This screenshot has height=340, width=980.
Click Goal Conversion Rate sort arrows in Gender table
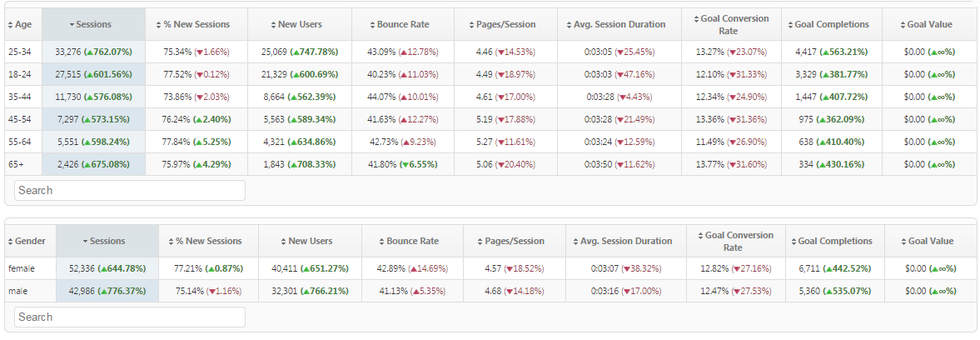(699, 237)
